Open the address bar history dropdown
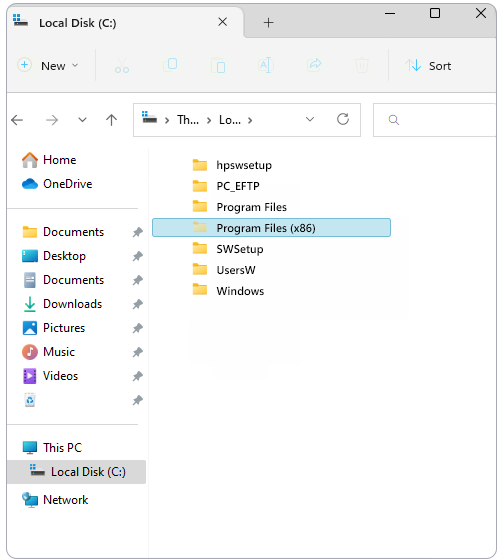 coord(310,119)
